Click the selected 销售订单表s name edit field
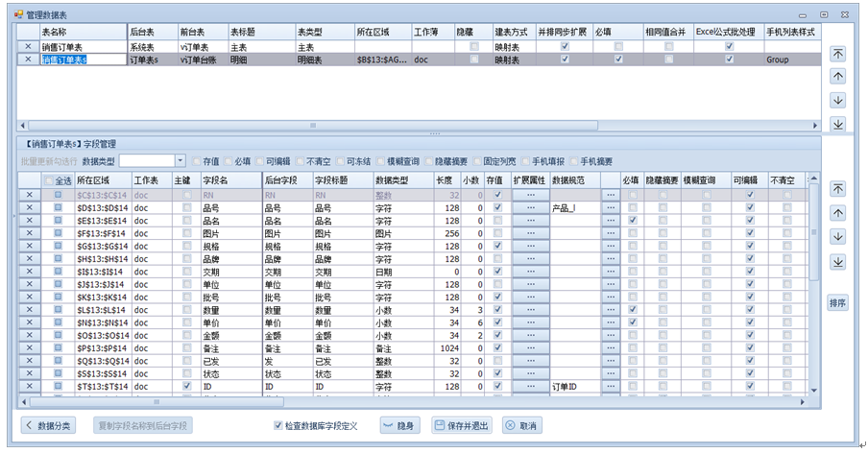The width and height of the screenshot is (868, 453). point(84,60)
